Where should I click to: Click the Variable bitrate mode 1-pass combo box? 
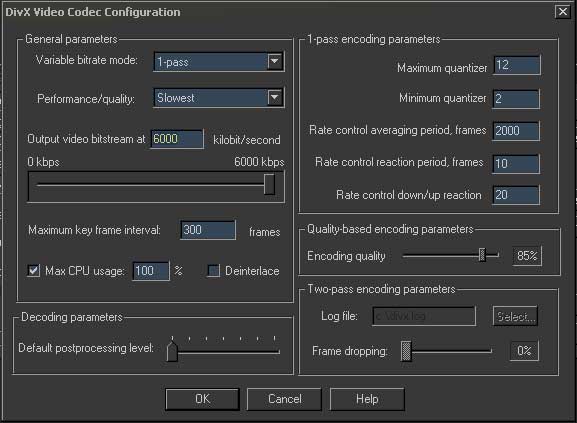click(219, 61)
